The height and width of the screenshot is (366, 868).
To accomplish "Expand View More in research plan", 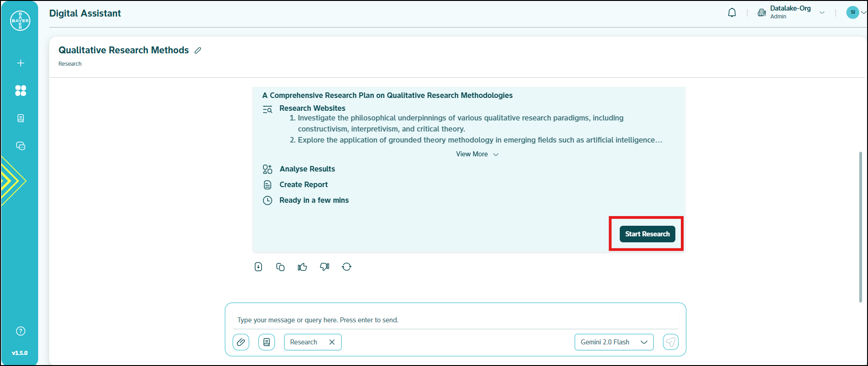I will (x=477, y=154).
